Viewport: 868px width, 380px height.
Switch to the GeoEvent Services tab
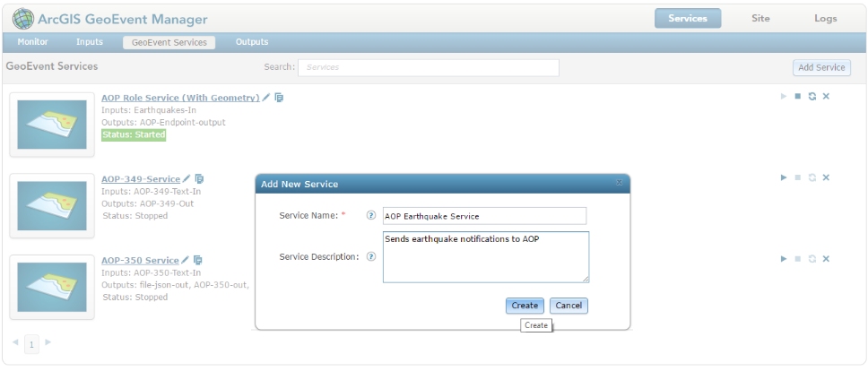(169, 43)
